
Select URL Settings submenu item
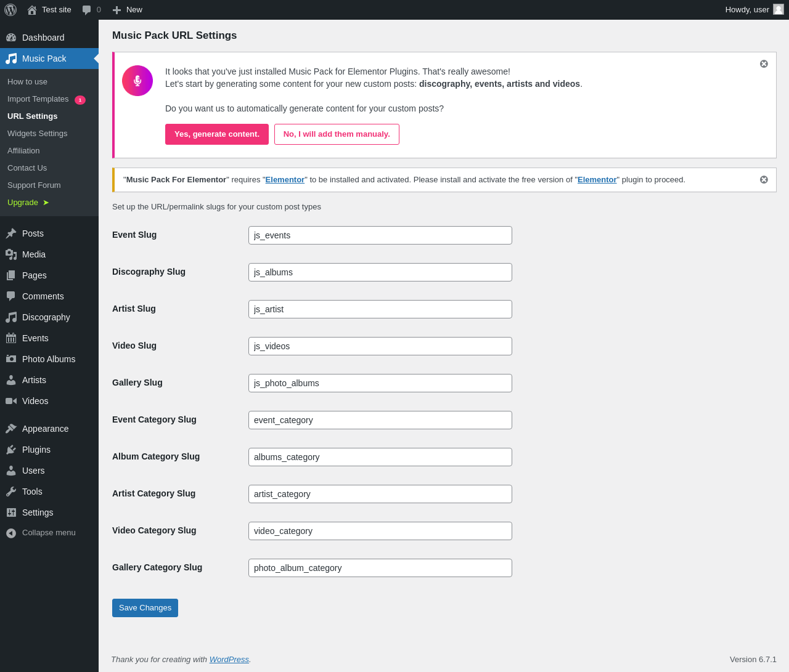[33, 116]
